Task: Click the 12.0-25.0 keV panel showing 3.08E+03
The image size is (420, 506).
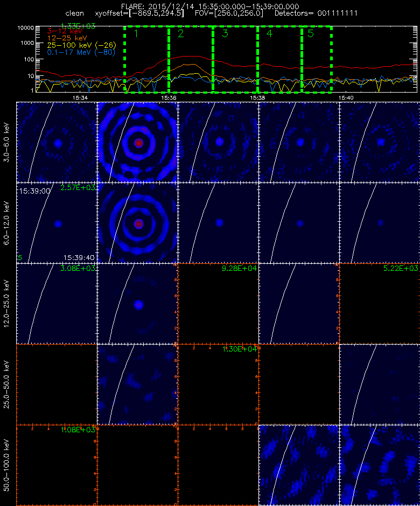Action: coord(57,304)
